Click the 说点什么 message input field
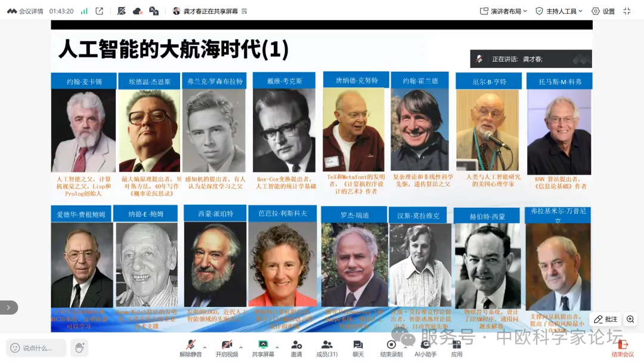 pos(36,347)
